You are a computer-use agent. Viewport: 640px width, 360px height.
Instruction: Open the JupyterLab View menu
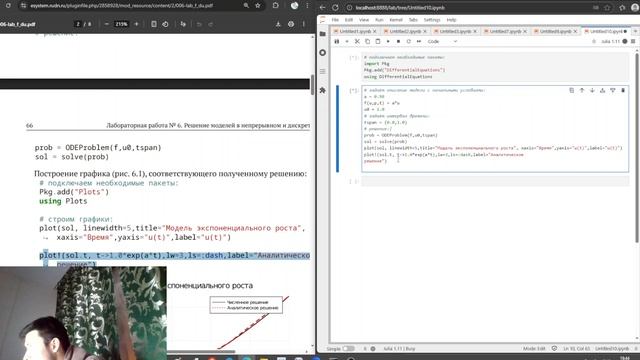pyautogui.click(x=364, y=20)
